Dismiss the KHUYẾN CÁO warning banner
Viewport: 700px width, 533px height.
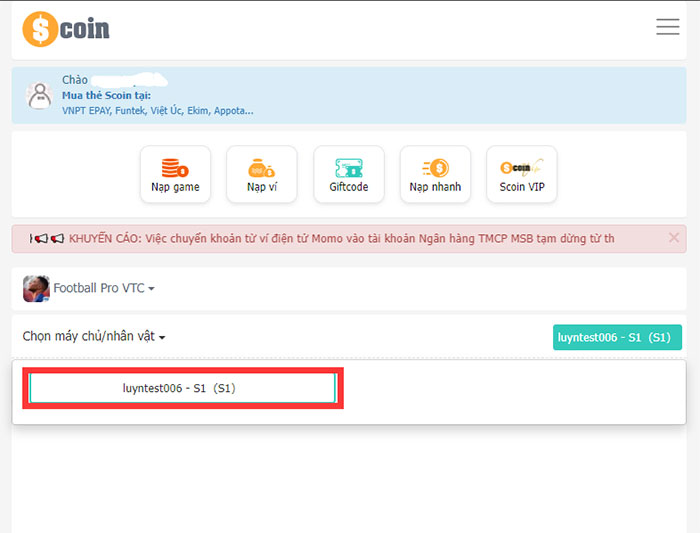[673, 238]
